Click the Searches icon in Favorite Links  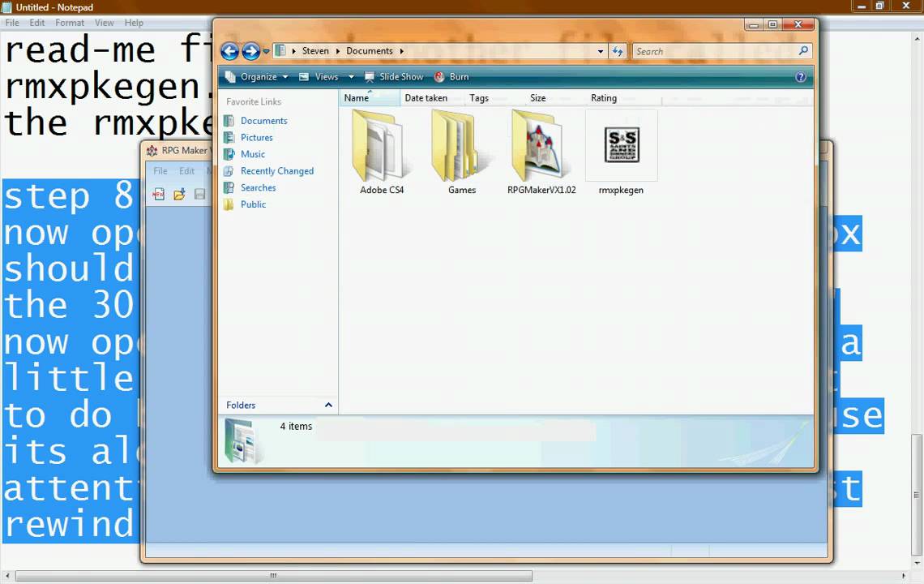[x=229, y=187]
